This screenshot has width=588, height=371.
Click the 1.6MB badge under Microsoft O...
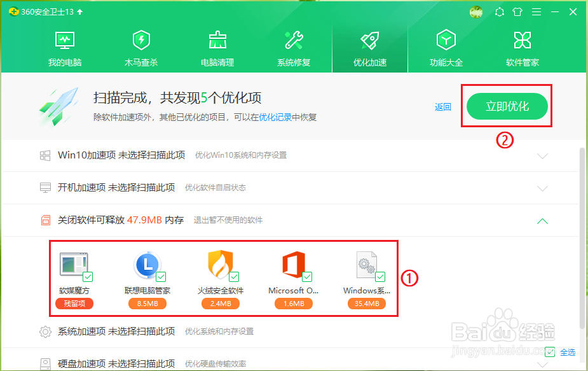coord(294,304)
